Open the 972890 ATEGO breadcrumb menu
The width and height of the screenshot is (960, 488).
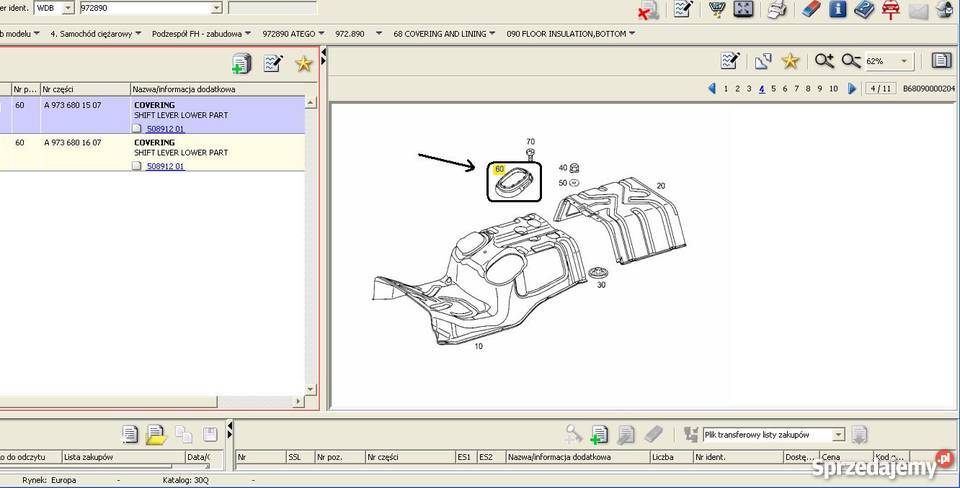(x=293, y=34)
